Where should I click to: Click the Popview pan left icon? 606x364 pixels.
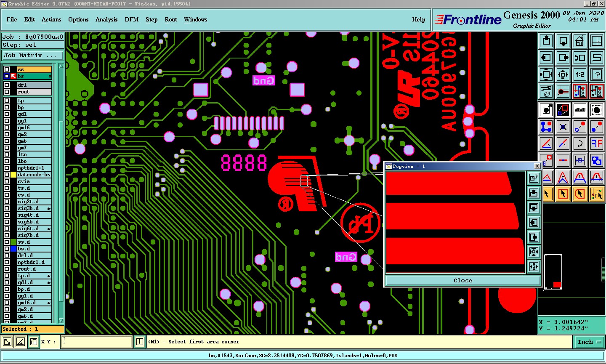click(534, 223)
